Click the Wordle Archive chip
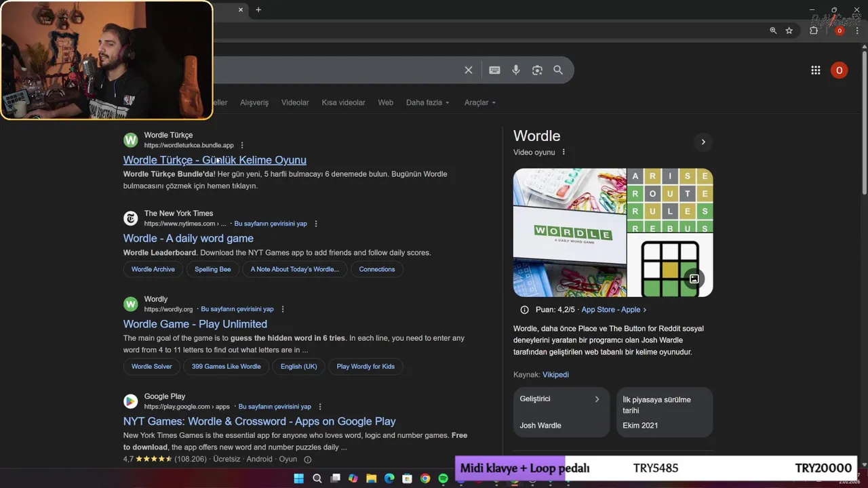 click(153, 269)
